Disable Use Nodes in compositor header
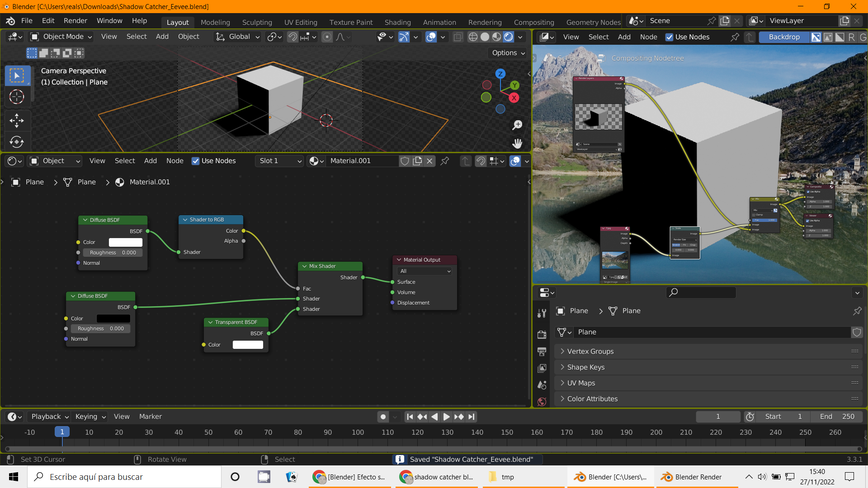The image size is (868, 488). tap(670, 37)
